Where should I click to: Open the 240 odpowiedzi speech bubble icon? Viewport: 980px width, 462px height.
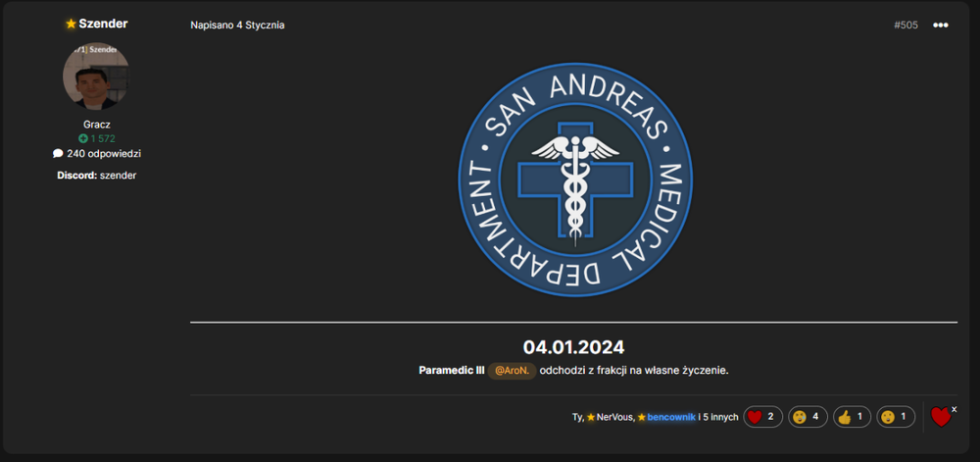[x=58, y=153]
